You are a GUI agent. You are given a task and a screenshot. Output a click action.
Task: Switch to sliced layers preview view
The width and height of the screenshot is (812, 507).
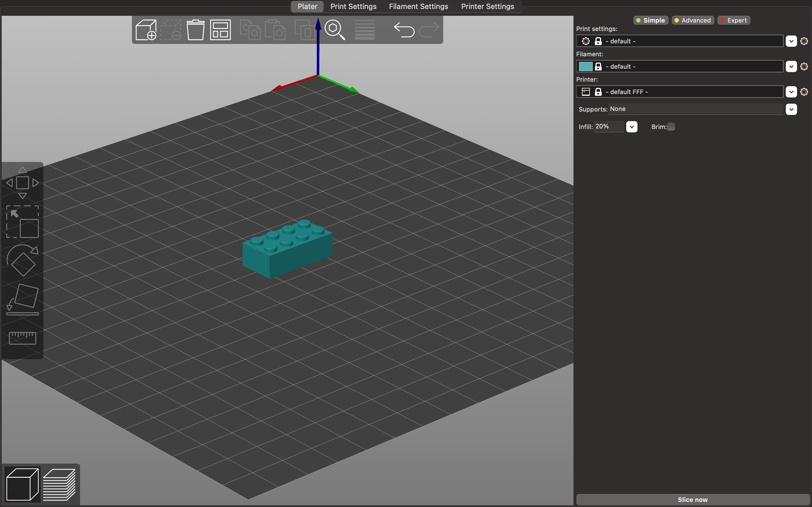coord(59,484)
